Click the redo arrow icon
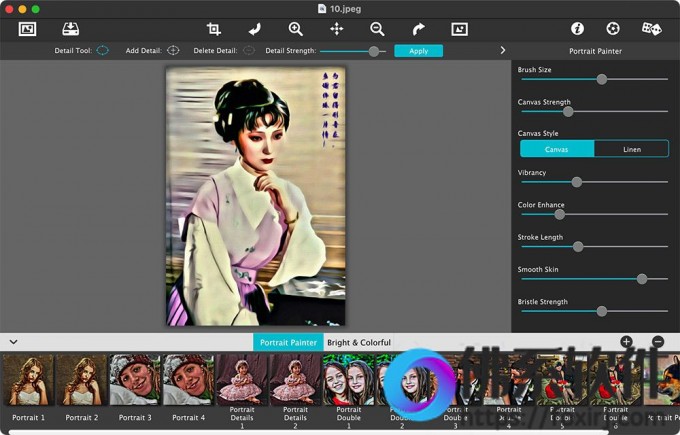Screen dimensions: 680x435 (x=418, y=29)
